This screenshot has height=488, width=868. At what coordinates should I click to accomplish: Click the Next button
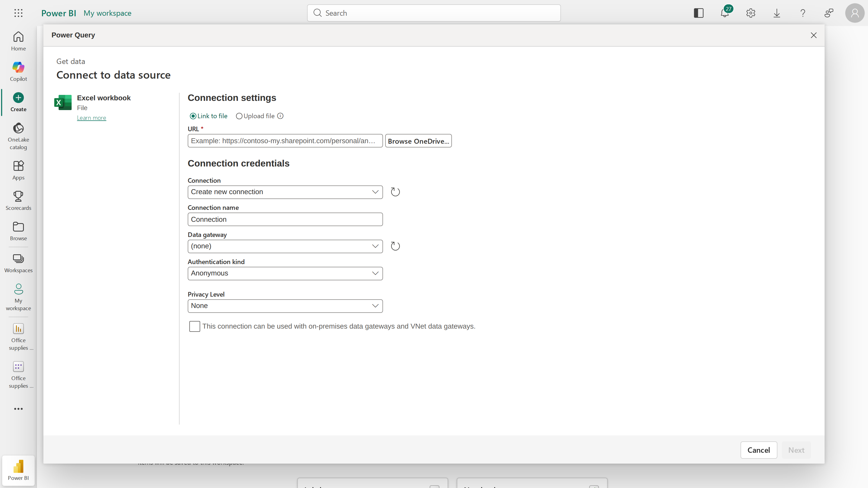[796, 450]
